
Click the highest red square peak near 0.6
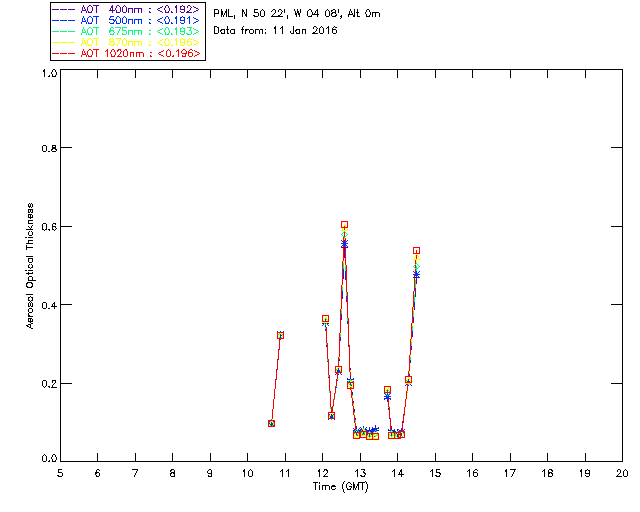(x=344, y=225)
